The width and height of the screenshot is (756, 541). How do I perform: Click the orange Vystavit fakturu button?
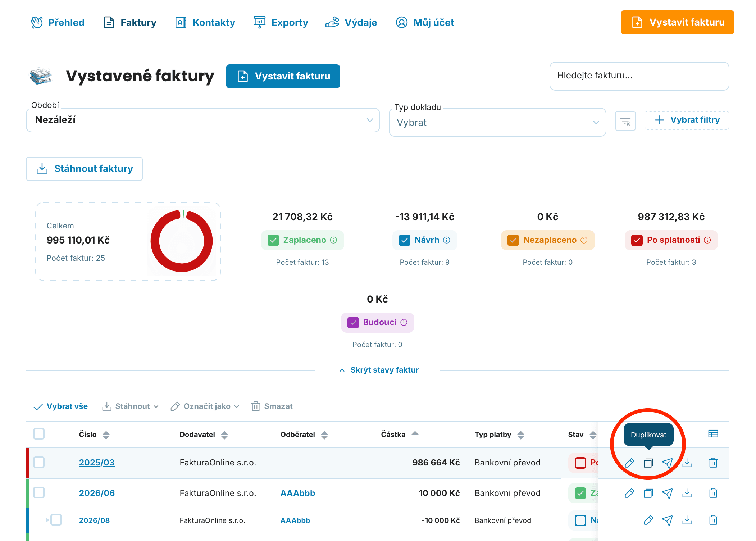coord(677,22)
